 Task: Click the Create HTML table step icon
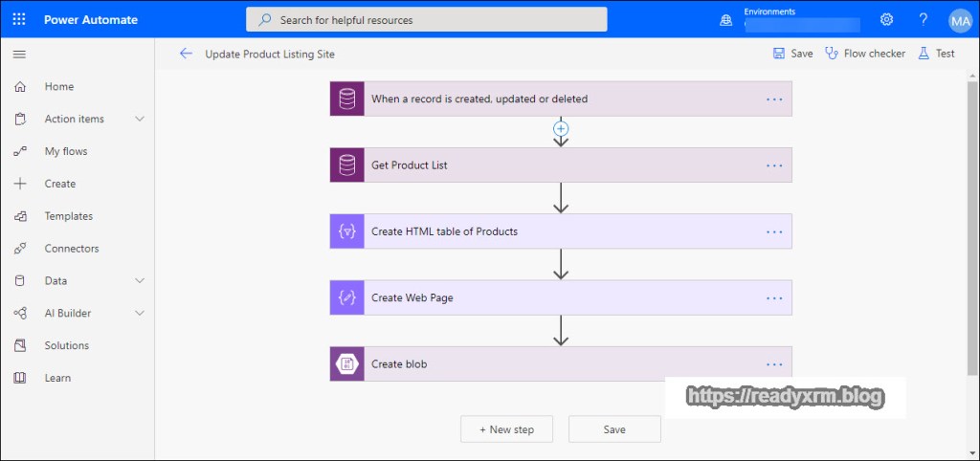(346, 231)
